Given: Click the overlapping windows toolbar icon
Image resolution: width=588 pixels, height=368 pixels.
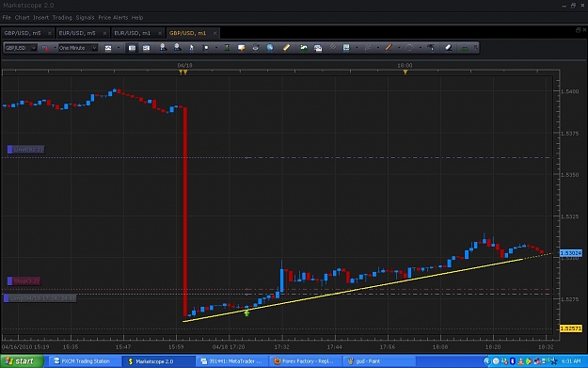Looking at the screenshot, I should click(x=318, y=48).
